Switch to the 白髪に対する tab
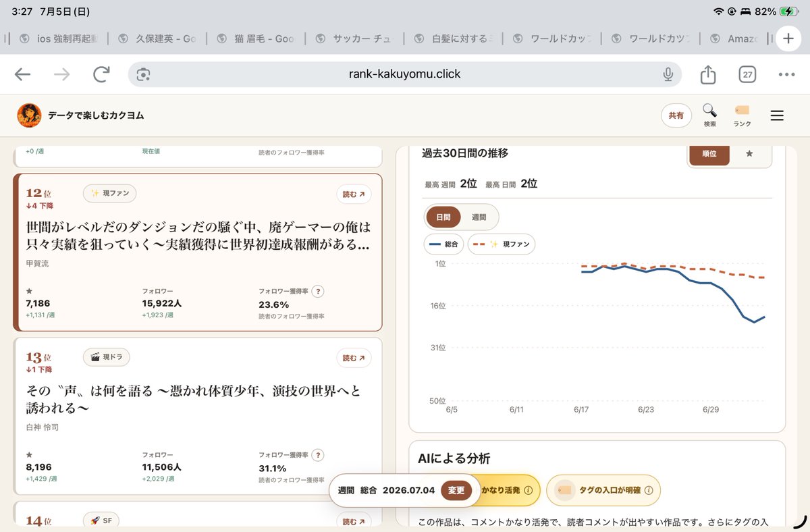810x532 pixels. pos(454,38)
